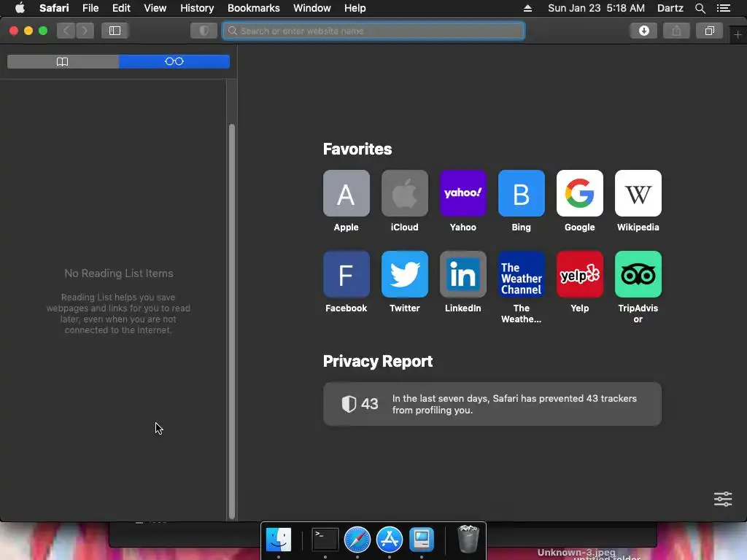Open the Apple logo system menu
This screenshot has width=747, height=560.
(x=20, y=8)
